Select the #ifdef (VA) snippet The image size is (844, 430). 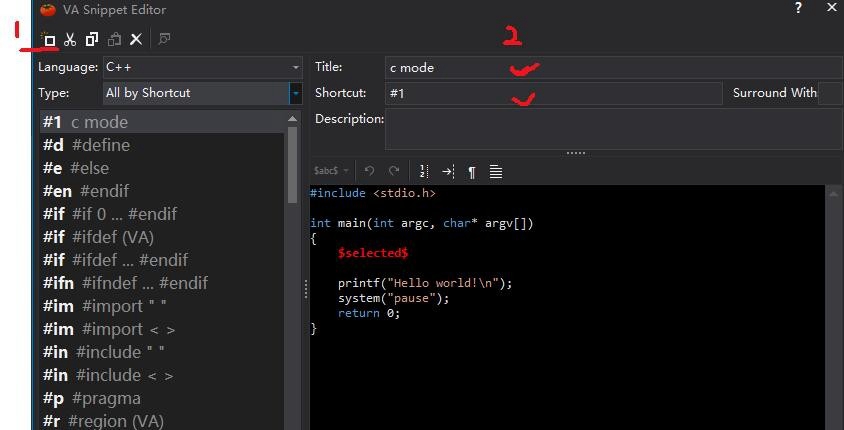click(163, 237)
